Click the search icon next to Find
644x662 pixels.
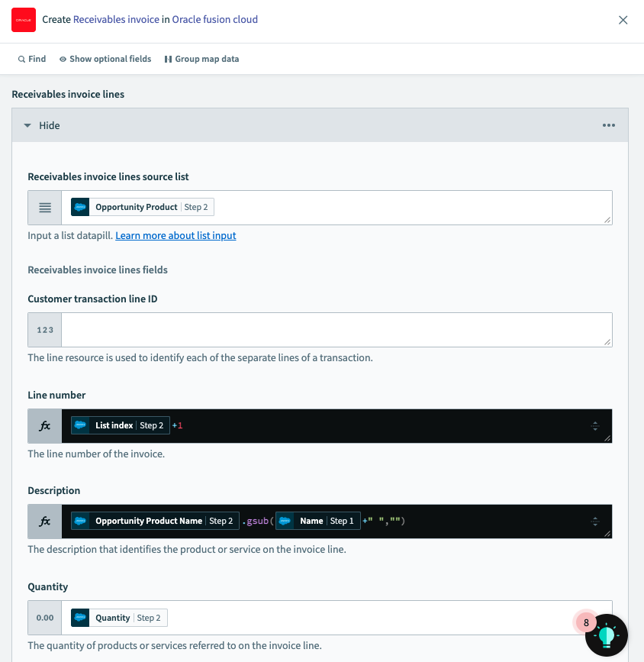pyautogui.click(x=21, y=58)
